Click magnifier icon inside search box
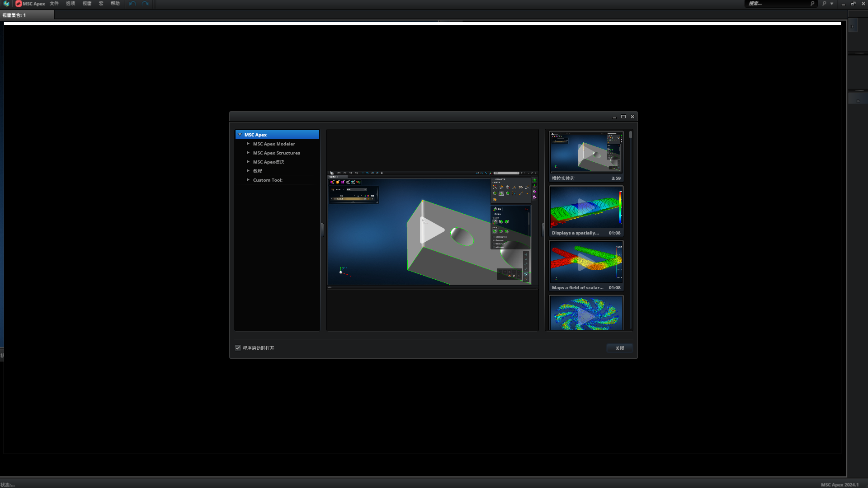The height and width of the screenshot is (488, 868). pyautogui.click(x=812, y=4)
